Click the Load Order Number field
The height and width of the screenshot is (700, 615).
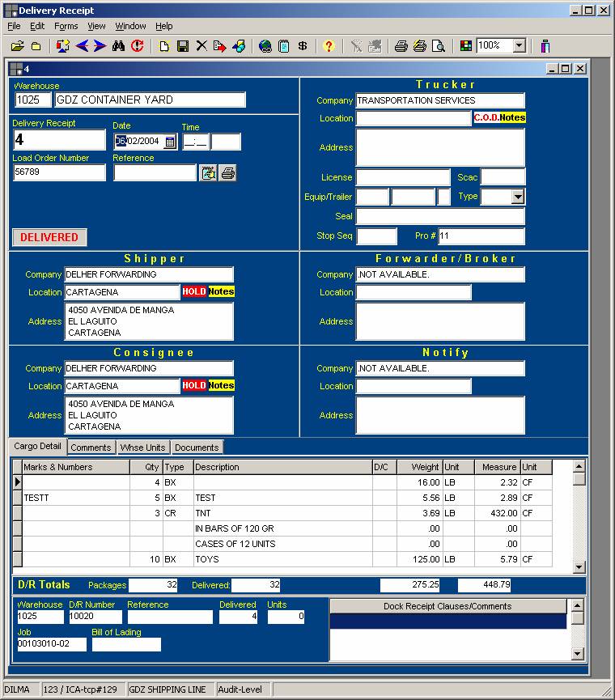(59, 172)
